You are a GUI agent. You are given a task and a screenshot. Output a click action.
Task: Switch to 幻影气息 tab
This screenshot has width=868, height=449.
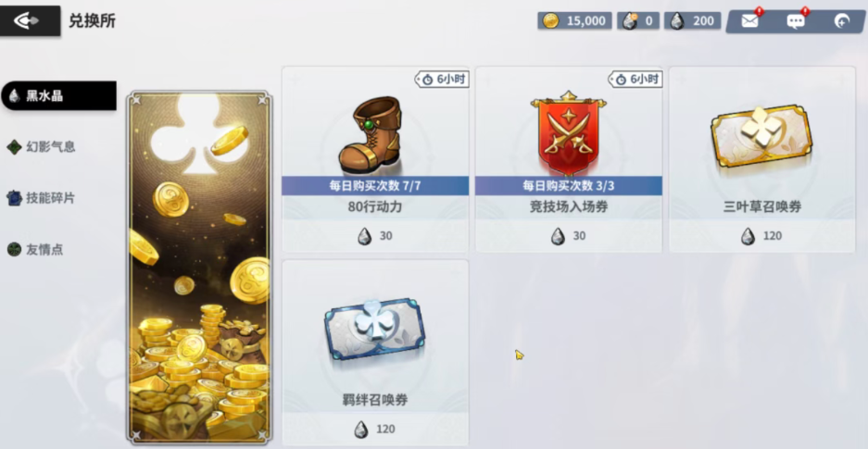point(42,147)
